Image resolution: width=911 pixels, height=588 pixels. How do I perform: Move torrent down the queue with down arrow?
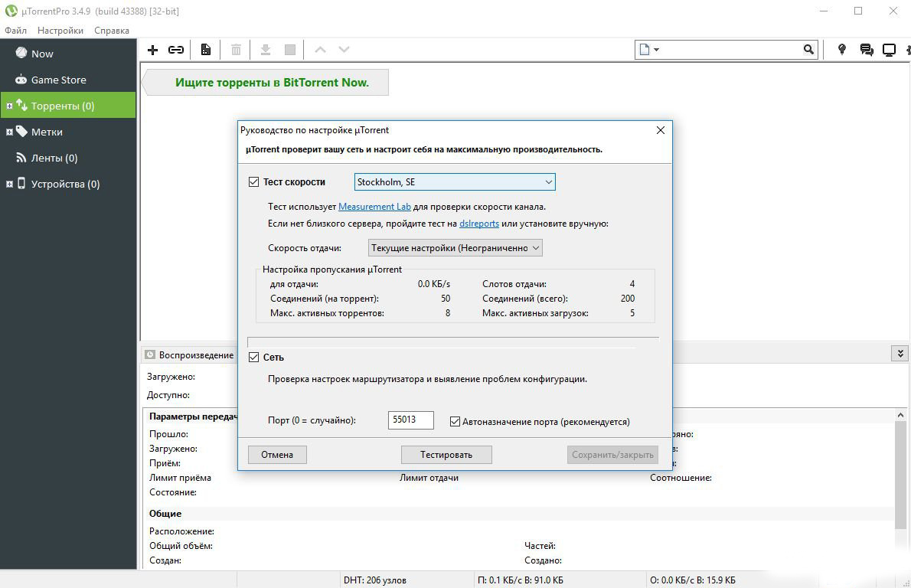(344, 50)
